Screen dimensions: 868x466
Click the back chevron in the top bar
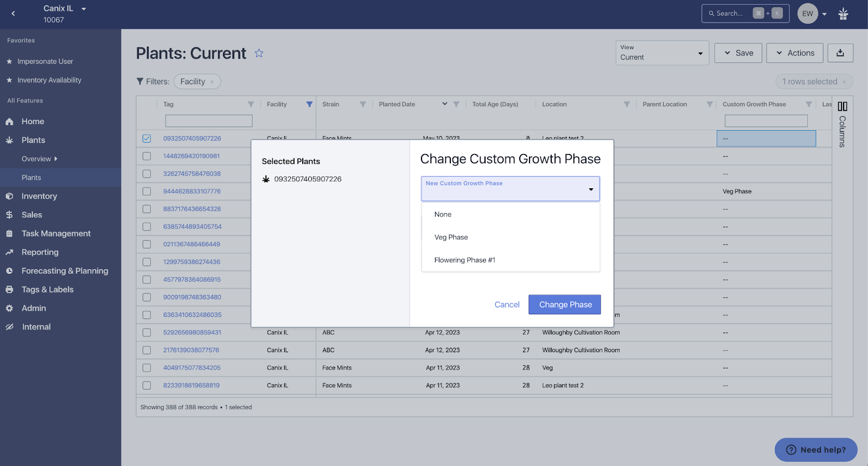click(x=13, y=14)
